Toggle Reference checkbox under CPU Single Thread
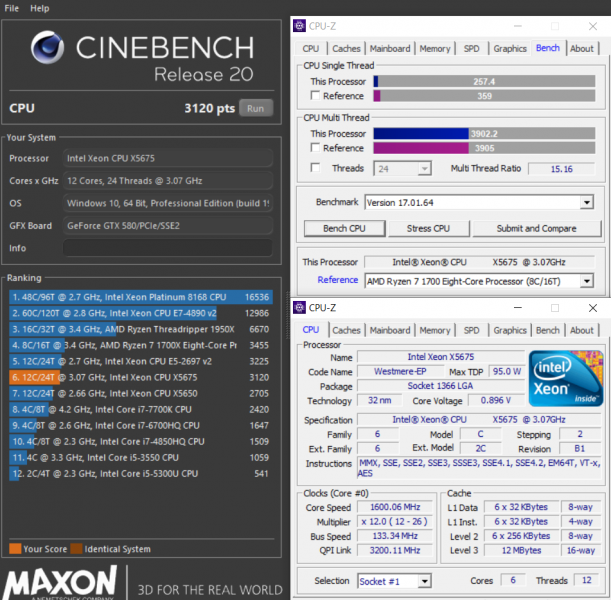The width and height of the screenshot is (611, 600). point(315,95)
